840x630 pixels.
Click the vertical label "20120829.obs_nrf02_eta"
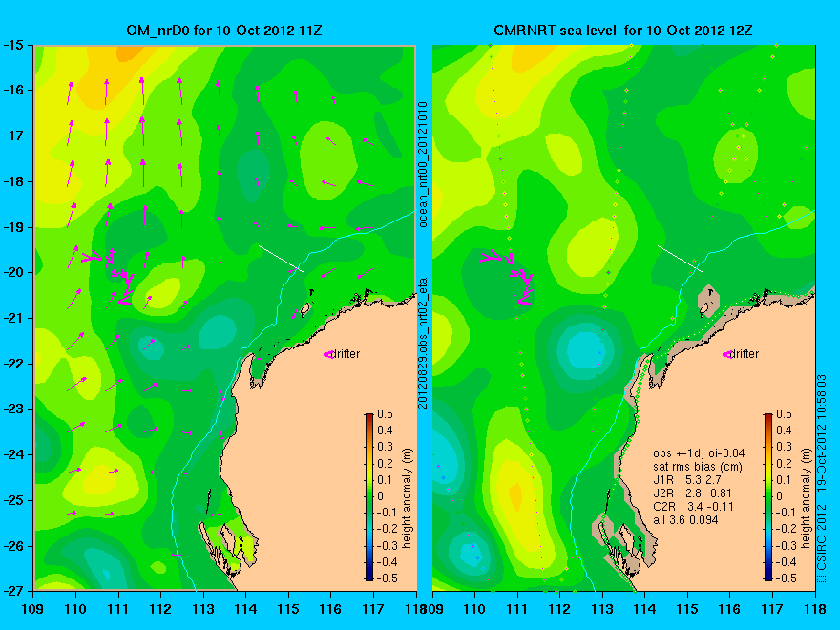423,343
